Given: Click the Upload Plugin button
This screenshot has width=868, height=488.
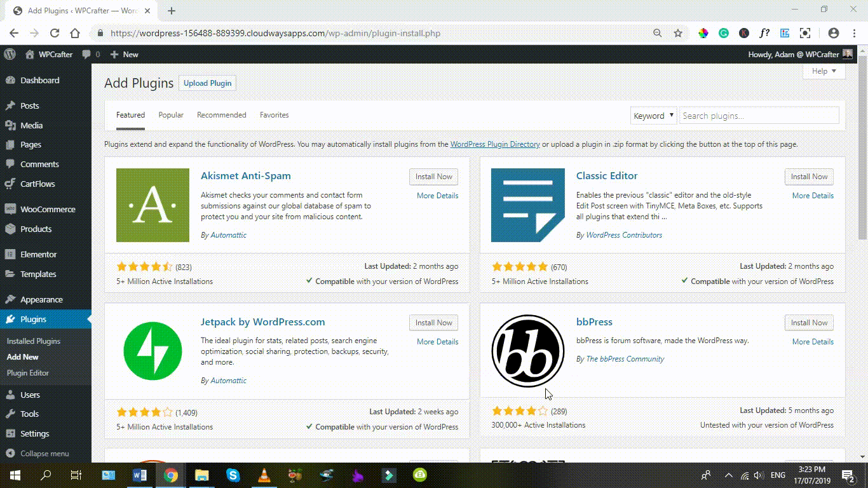Looking at the screenshot, I should coord(207,83).
